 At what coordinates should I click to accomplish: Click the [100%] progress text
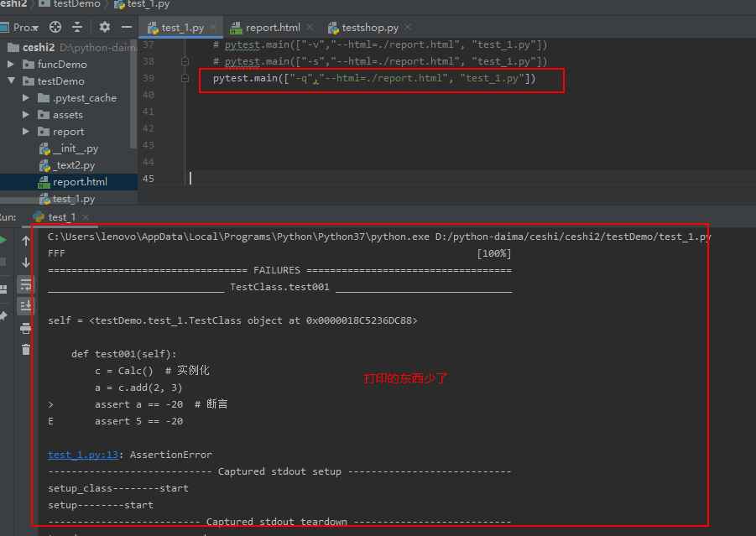494,253
